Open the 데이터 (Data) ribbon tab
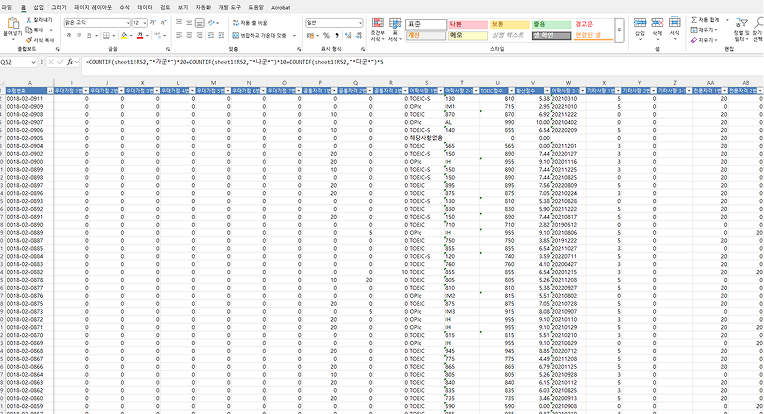 (x=145, y=6)
